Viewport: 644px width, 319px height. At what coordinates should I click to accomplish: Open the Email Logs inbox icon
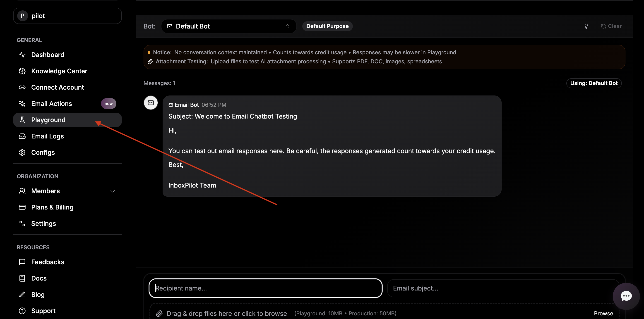tap(22, 136)
